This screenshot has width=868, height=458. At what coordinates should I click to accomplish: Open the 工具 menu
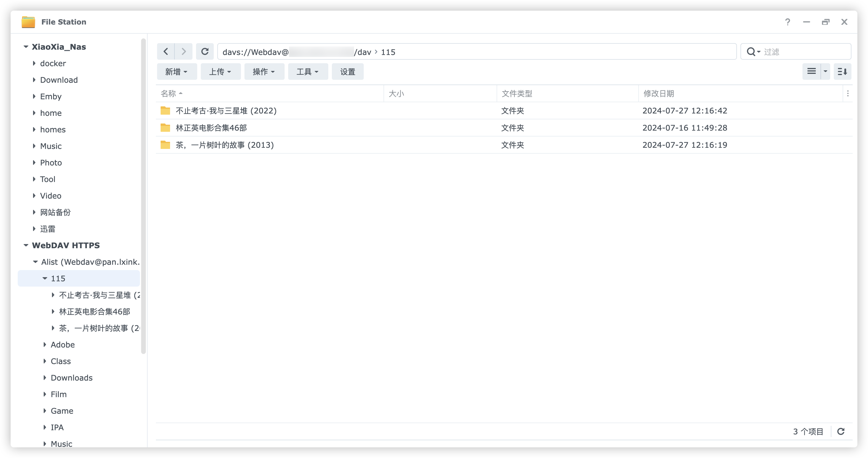308,72
